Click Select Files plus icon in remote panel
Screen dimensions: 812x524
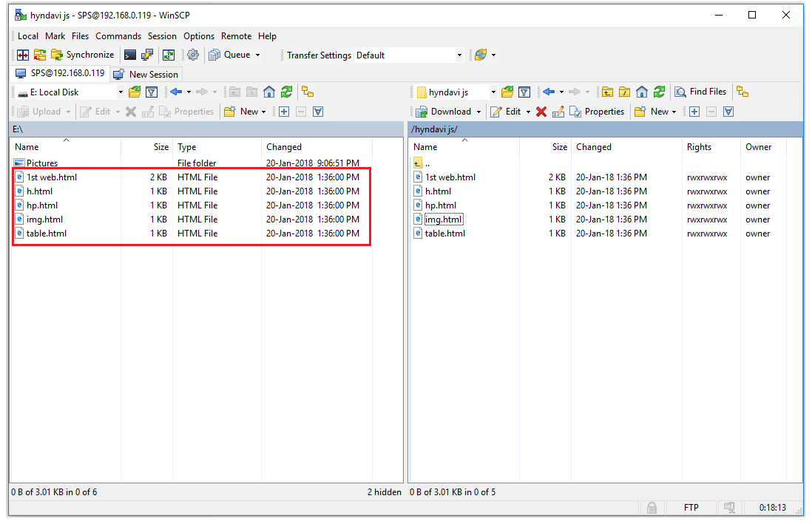click(694, 112)
